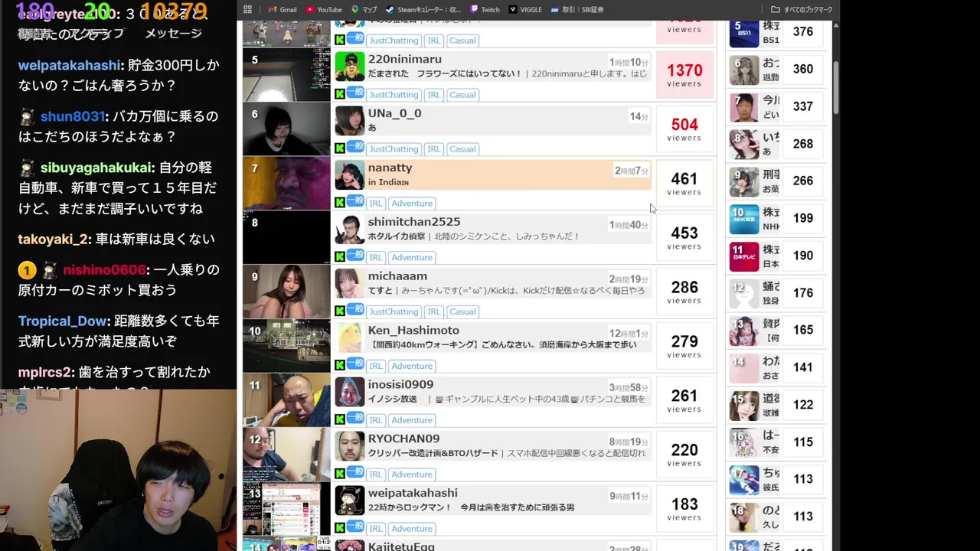
Task: Click the 461 viewers count
Action: [x=684, y=183]
